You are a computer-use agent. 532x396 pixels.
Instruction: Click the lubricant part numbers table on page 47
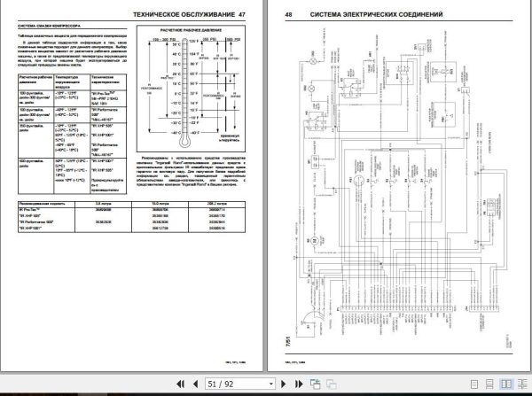131,217
